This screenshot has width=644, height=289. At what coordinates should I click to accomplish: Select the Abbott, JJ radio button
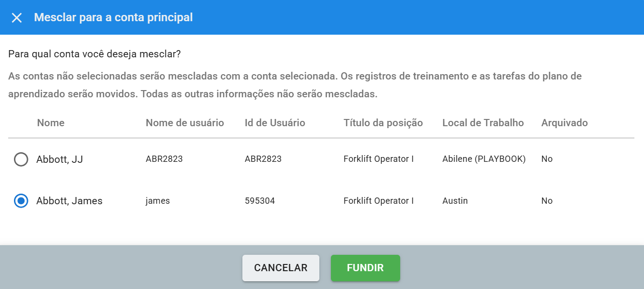(21, 159)
